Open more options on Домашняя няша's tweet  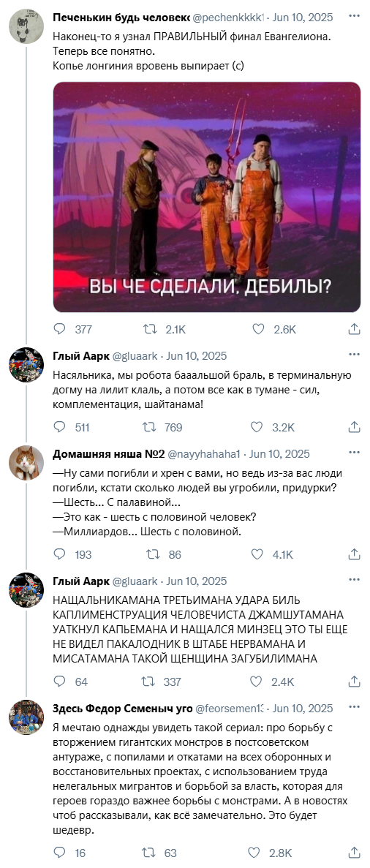(x=354, y=453)
